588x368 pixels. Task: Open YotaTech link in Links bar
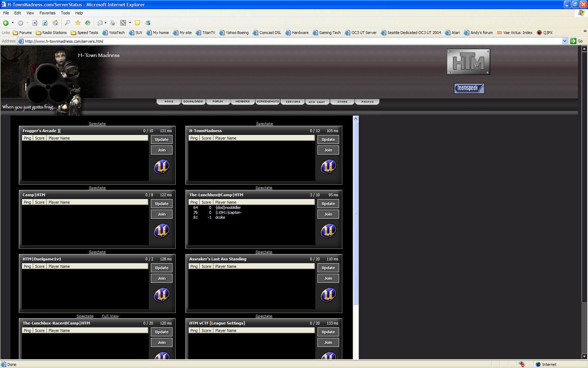tap(114, 33)
